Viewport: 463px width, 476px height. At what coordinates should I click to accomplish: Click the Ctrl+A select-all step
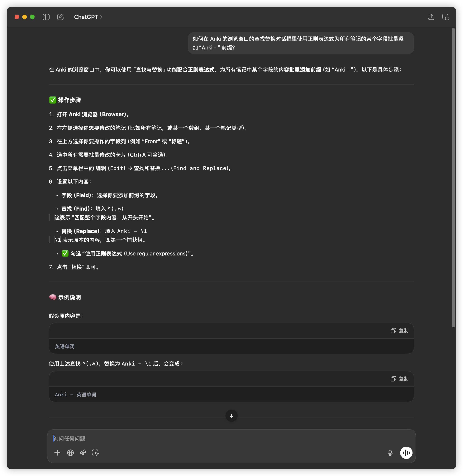(x=113, y=155)
